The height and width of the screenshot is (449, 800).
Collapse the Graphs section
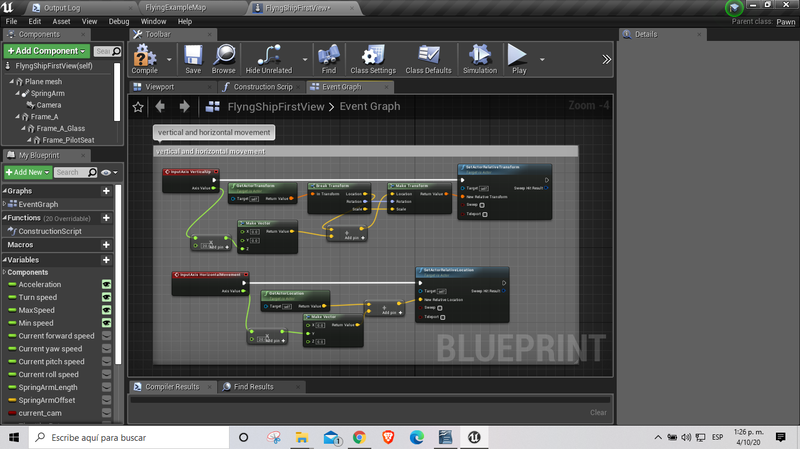(x=5, y=191)
